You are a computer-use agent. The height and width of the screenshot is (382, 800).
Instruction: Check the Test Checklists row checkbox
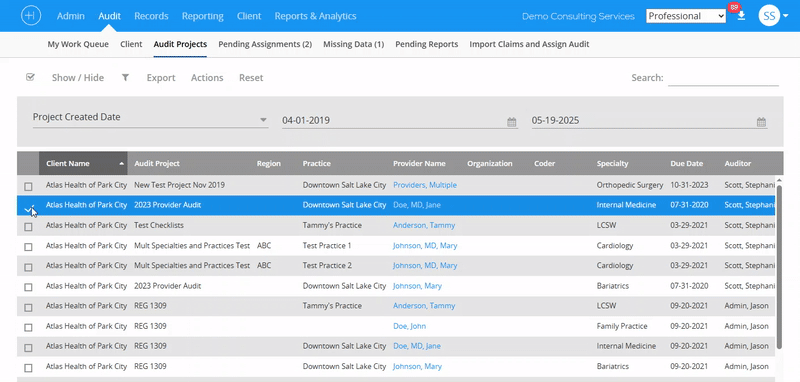point(28,226)
